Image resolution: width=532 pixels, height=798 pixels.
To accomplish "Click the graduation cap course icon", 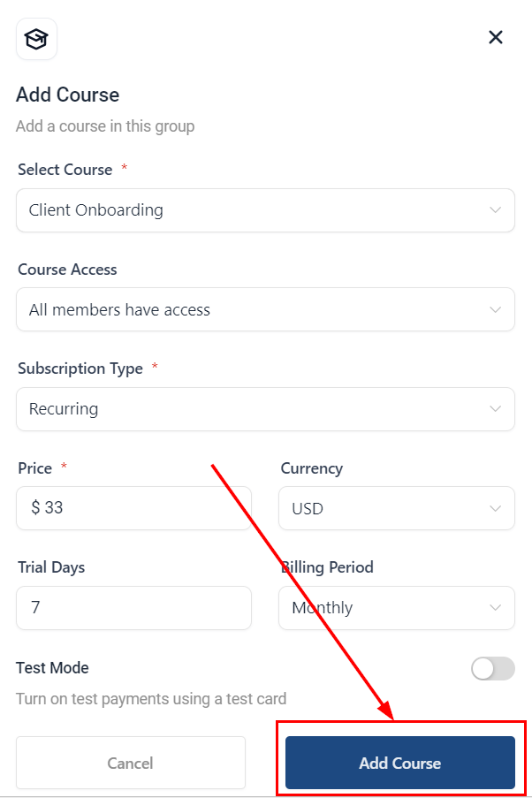I will (x=36, y=39).
